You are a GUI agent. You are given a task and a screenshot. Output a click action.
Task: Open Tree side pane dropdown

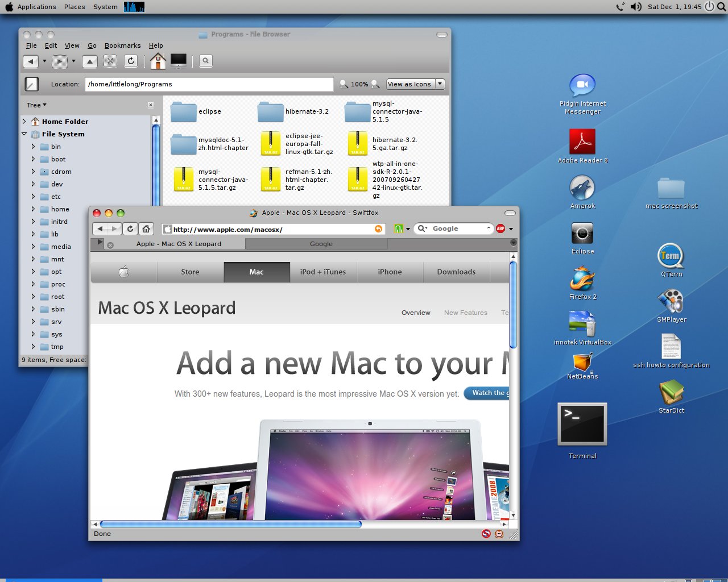(x=36, y=105)
